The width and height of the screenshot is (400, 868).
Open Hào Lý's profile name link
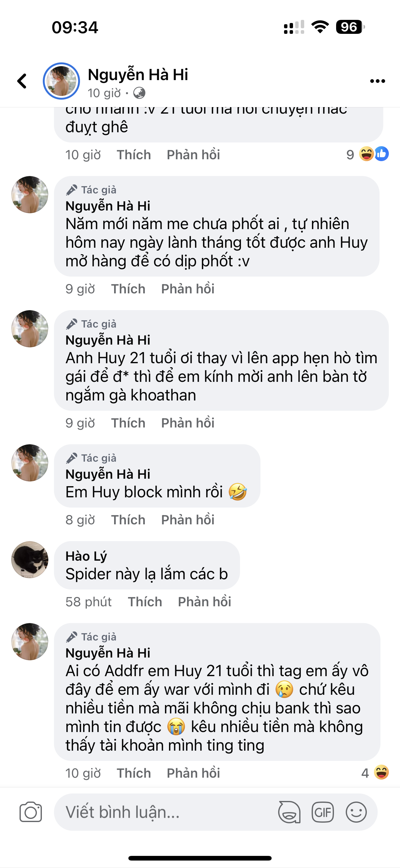click(x=86, y=556)
